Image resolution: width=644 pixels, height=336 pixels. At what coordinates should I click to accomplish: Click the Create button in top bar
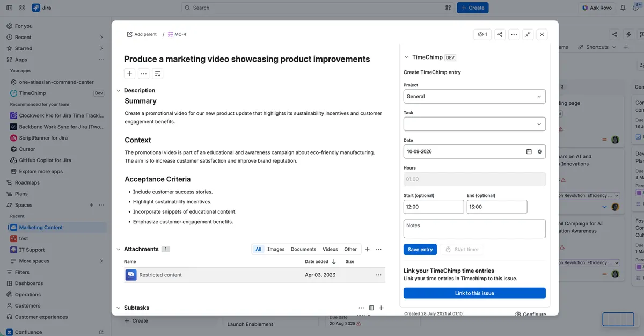point(473,8)
